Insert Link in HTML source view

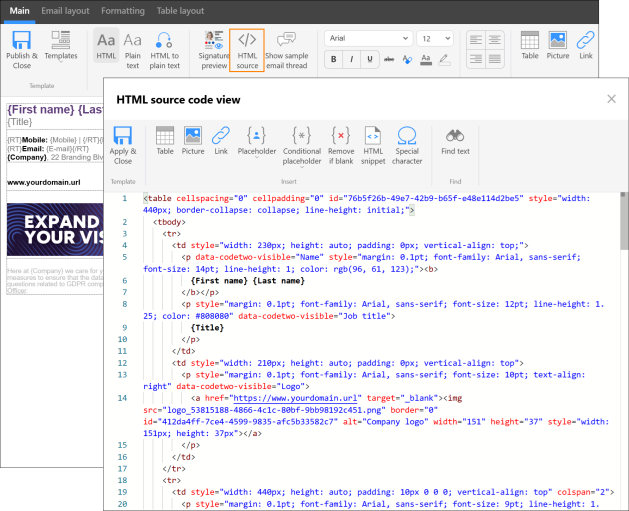click(221, 141)
